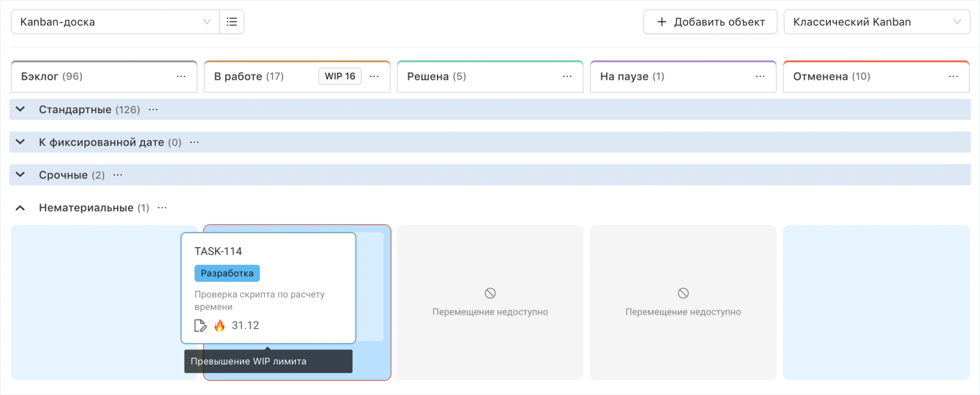
Task: Open options menu for Срочные swimlane
Action: click(118, 175)
